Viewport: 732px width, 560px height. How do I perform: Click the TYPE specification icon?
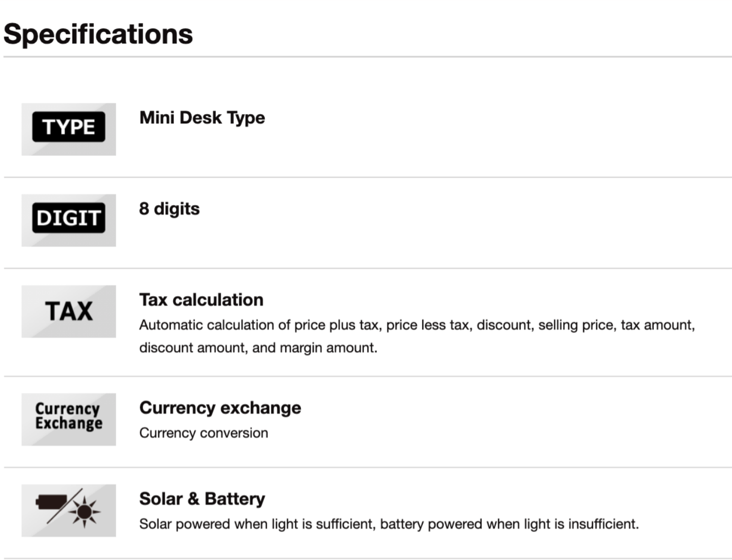(69, 129)
